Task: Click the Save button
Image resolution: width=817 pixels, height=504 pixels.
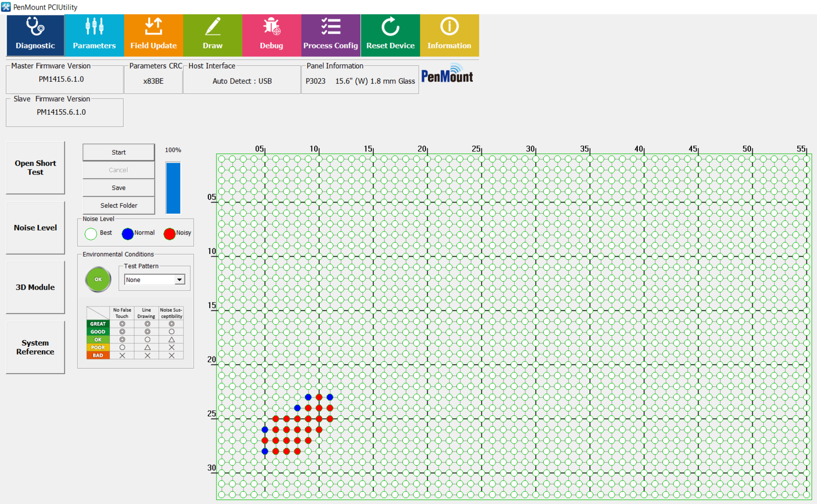Action: [118, 188]
